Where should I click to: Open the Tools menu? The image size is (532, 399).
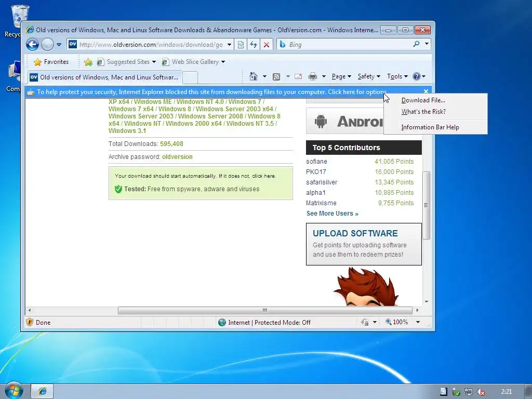coord(397,76)
